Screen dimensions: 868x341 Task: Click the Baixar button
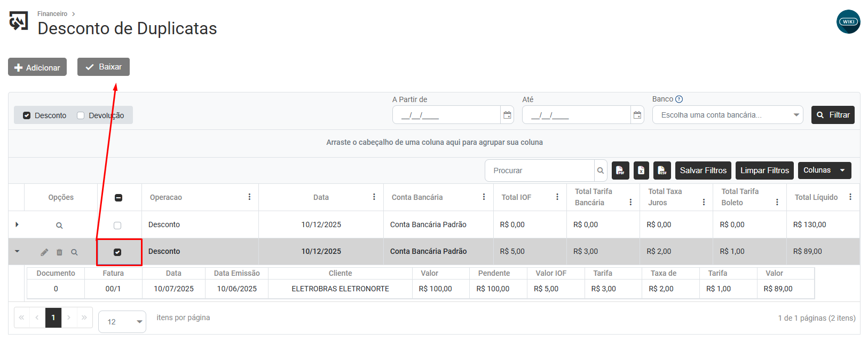tap(104, 67)
